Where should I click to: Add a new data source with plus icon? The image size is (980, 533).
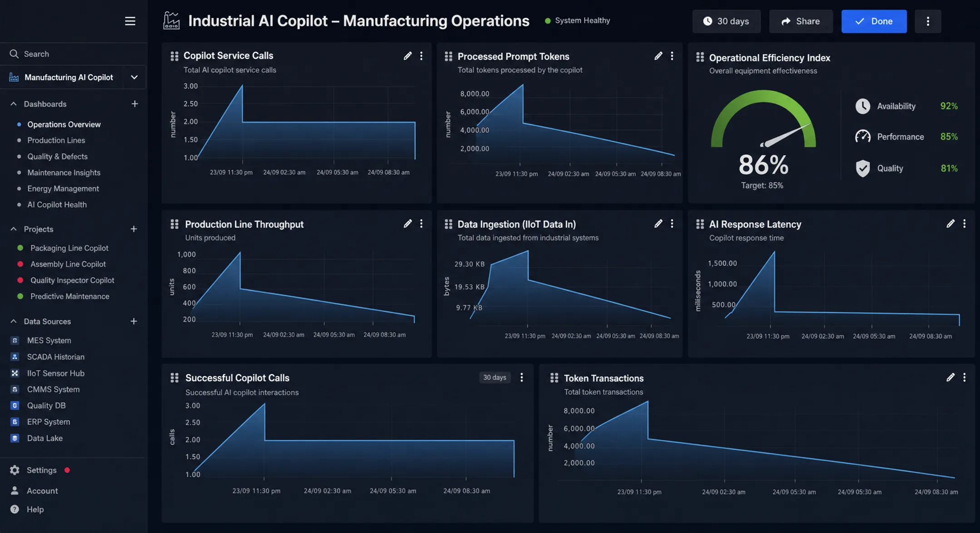[134, 321]
